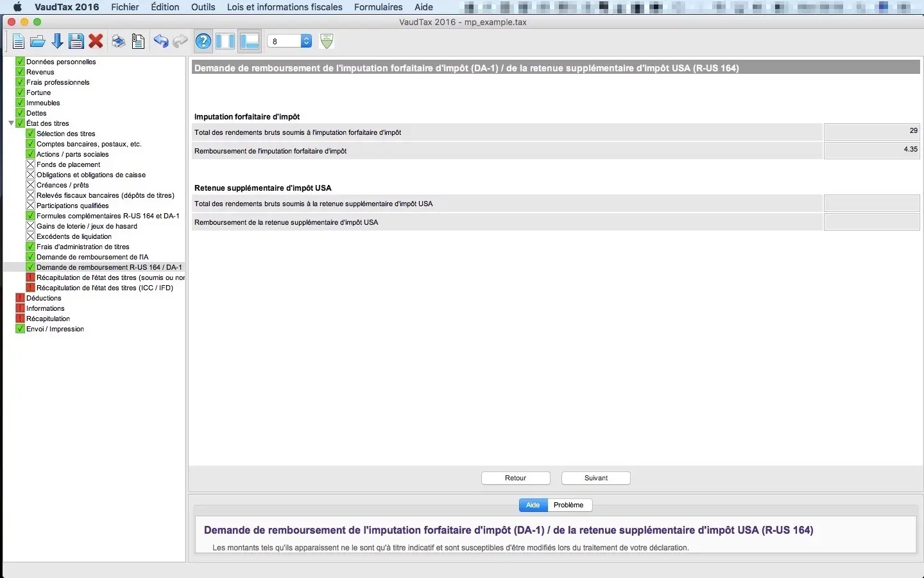Click empty field for total rendements USA

872,203
